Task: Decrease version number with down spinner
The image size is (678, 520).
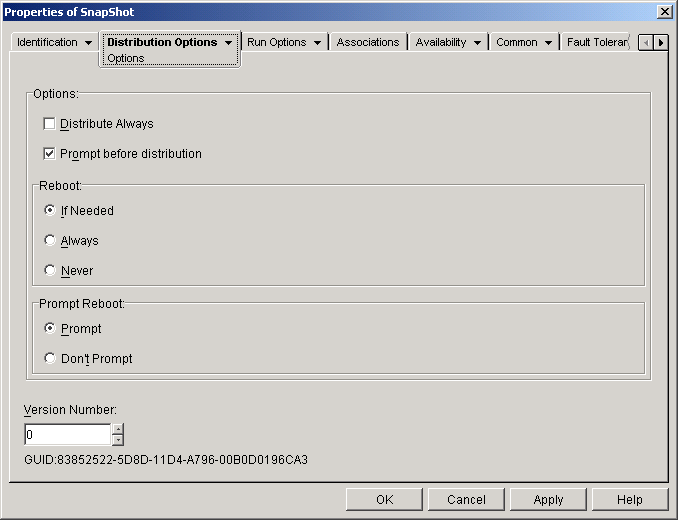Action: coord(118,440)
